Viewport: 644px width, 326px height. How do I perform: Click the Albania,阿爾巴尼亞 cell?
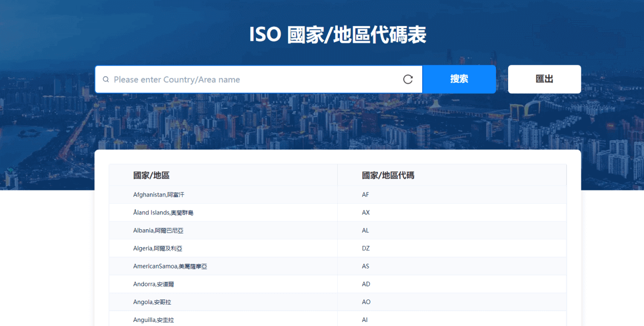pos(158,230)
